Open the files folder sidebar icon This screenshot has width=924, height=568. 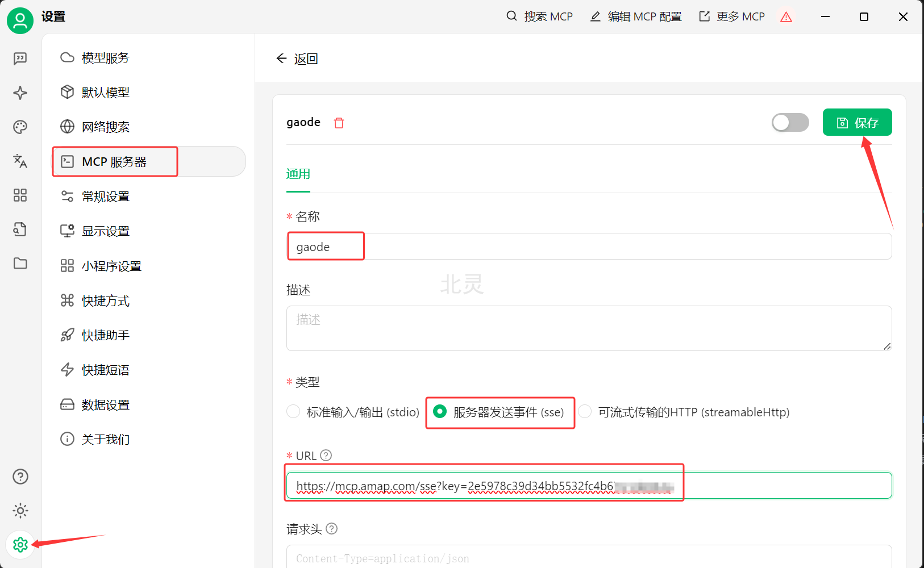pos(20,264)
